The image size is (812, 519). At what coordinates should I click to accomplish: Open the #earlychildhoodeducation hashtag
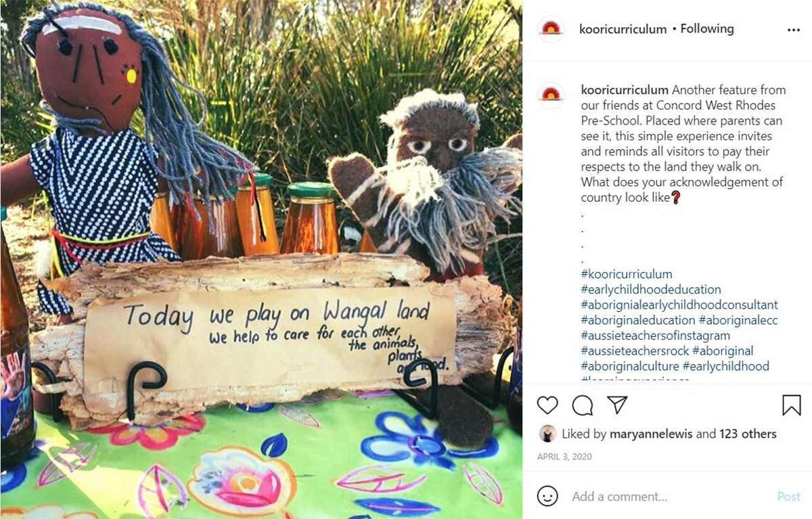tap(651, 290)
